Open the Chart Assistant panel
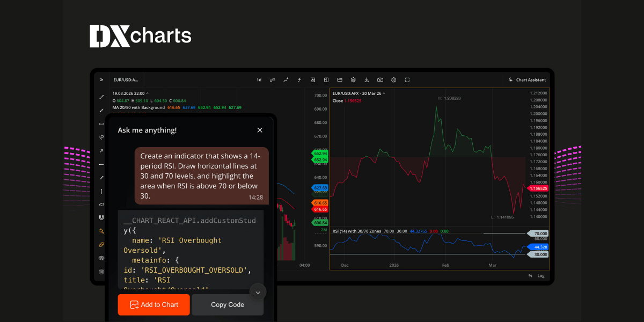 point(527,79)
